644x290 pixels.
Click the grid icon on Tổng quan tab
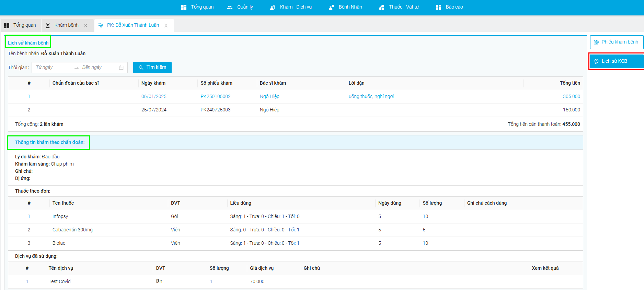click(x=7, y=26)
